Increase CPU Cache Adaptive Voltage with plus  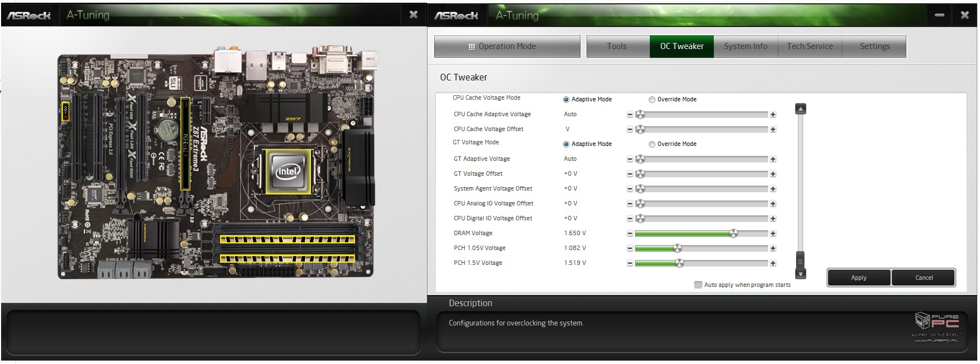773,115
